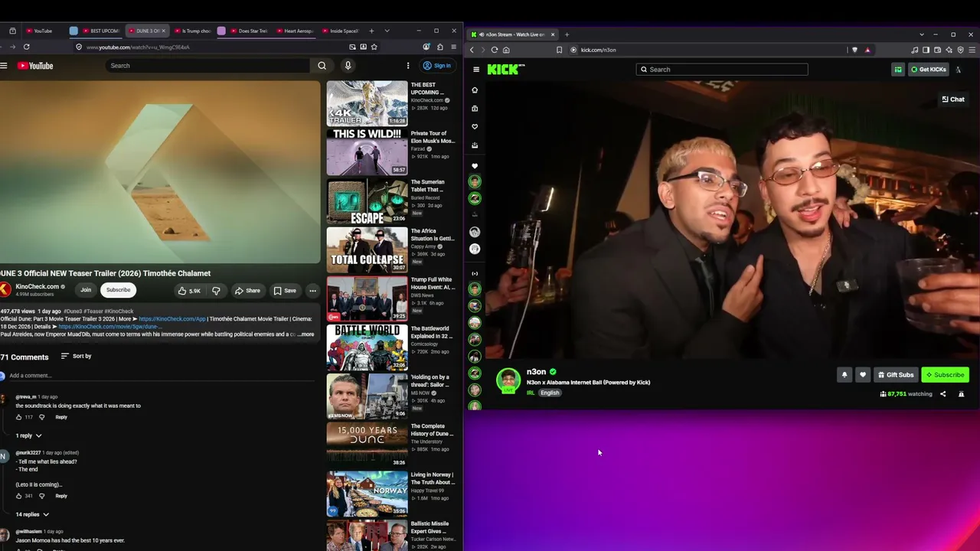This screenshot has height=551, width=980.
Task: Open the green Kick leaderboard icon button
Action: tap(898, 70)
